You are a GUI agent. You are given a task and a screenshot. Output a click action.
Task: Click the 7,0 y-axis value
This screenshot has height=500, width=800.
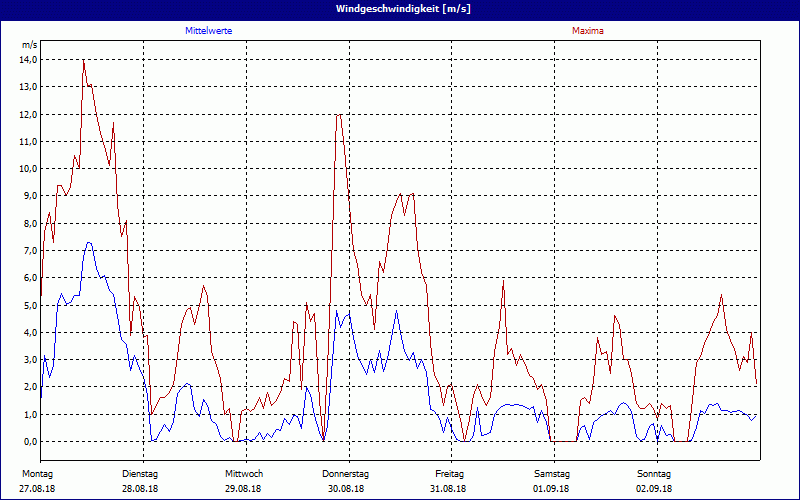click(x=28, y=251)
